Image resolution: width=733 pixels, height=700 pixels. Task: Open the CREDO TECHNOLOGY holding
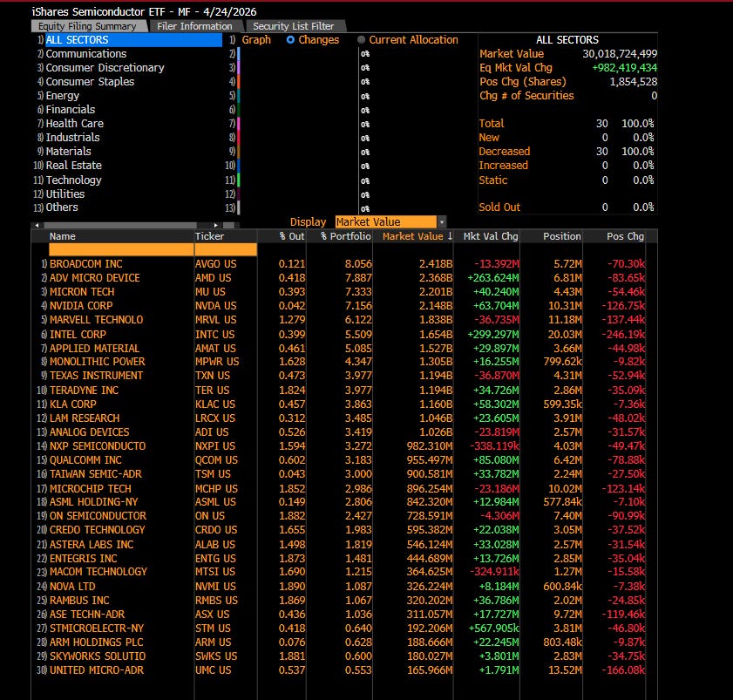98,530
